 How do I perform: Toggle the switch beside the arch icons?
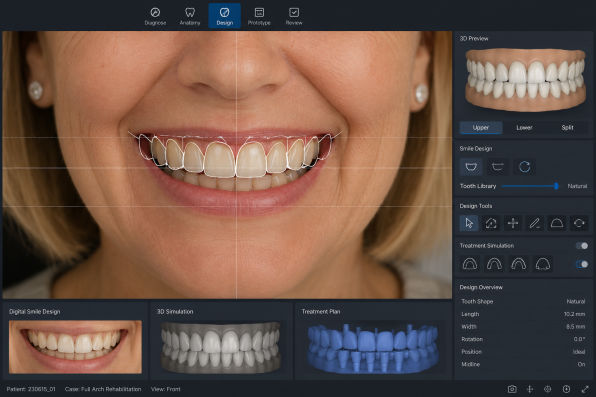click(582, 264)
